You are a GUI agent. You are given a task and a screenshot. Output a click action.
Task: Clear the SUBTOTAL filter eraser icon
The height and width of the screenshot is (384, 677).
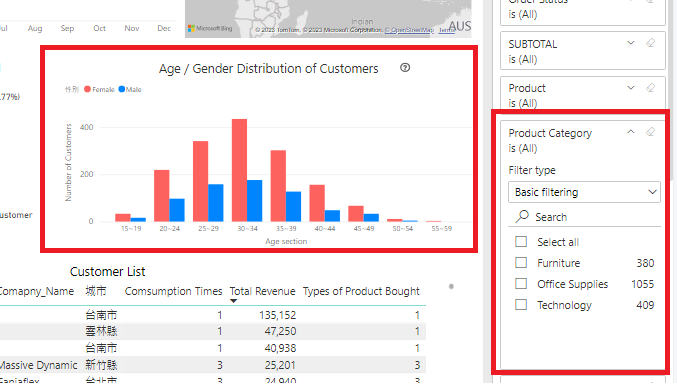tap(650, 43)
